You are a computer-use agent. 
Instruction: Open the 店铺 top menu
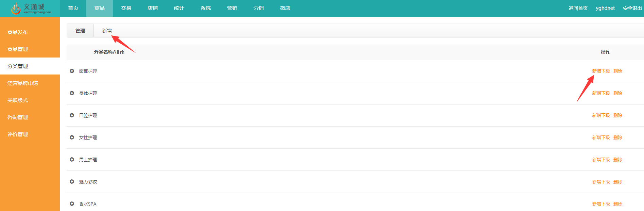click(153, 8)
